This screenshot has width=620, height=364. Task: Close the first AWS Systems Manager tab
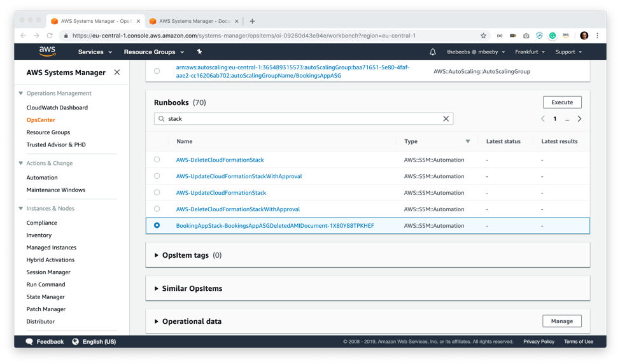tap(138, 22)
